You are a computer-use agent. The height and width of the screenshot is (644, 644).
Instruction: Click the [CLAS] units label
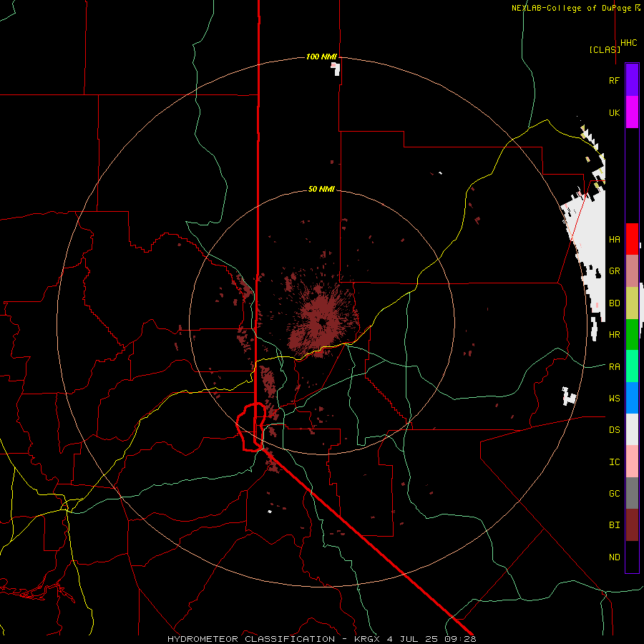[605, 49]
